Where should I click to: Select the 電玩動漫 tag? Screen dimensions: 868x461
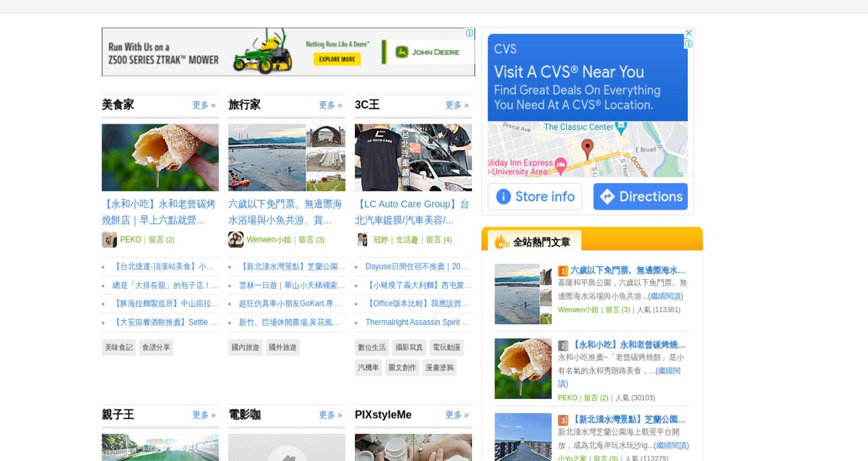click(x=446, y=347)
